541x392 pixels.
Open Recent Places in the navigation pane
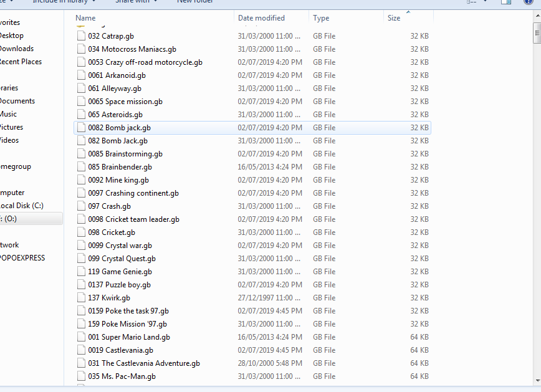(x=21, y=62)
